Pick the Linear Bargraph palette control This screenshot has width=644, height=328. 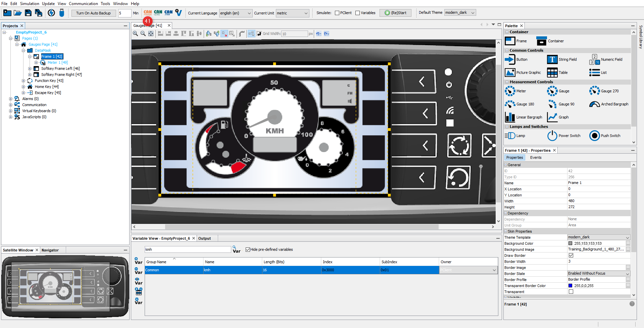[524, 117]
